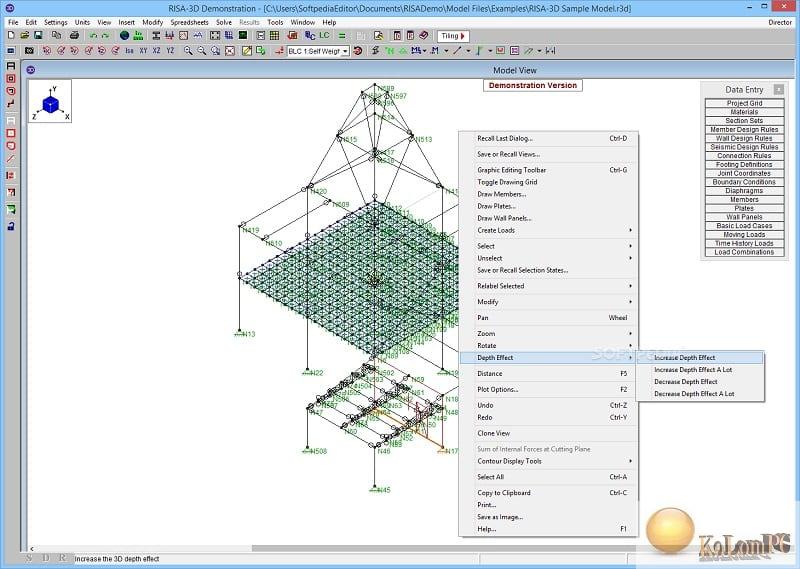Click the Open file folder icon

[x=24, y=35]
